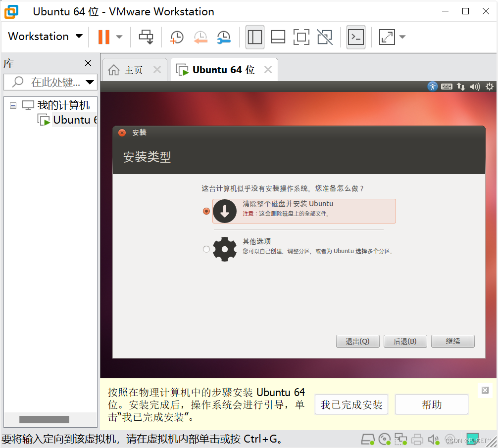
Task: Click the sound card status icon
Action: point(434,440)
